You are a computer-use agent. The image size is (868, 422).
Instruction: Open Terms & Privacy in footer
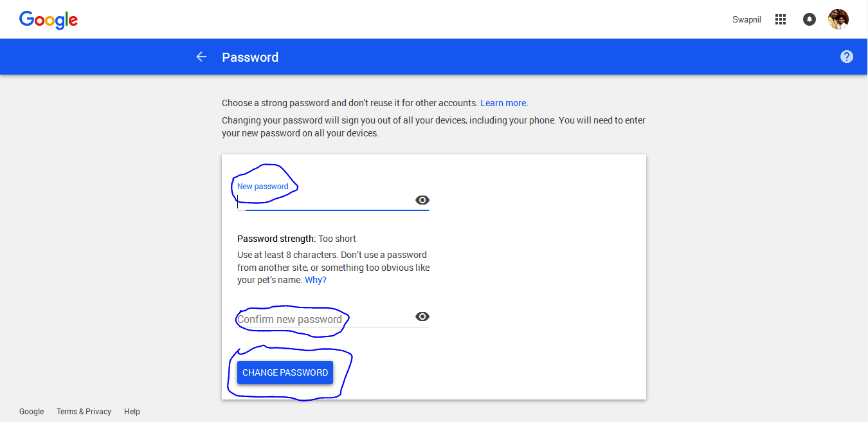tap(84, 412)
